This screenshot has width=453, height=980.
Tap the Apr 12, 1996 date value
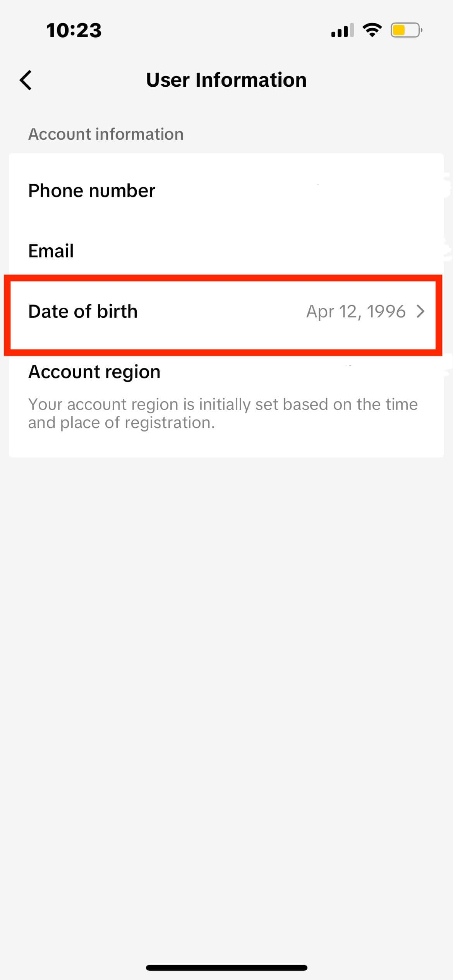356,312
